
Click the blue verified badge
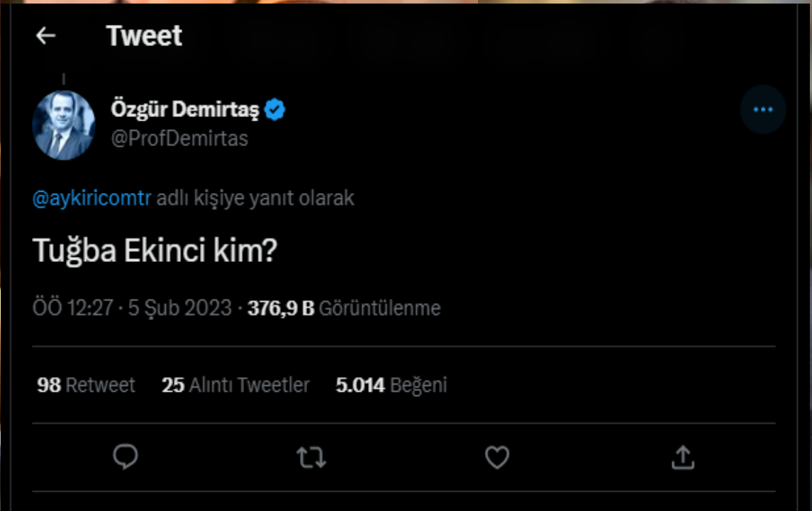tap(275, 110)
